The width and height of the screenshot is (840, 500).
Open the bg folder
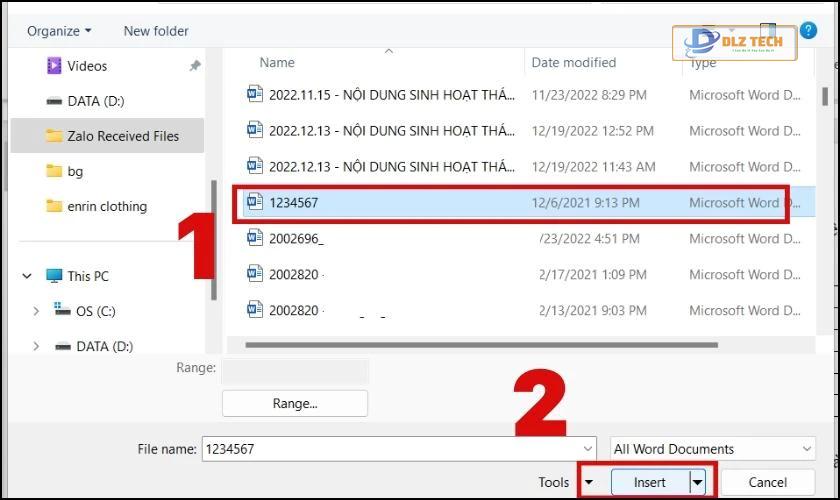75,171
